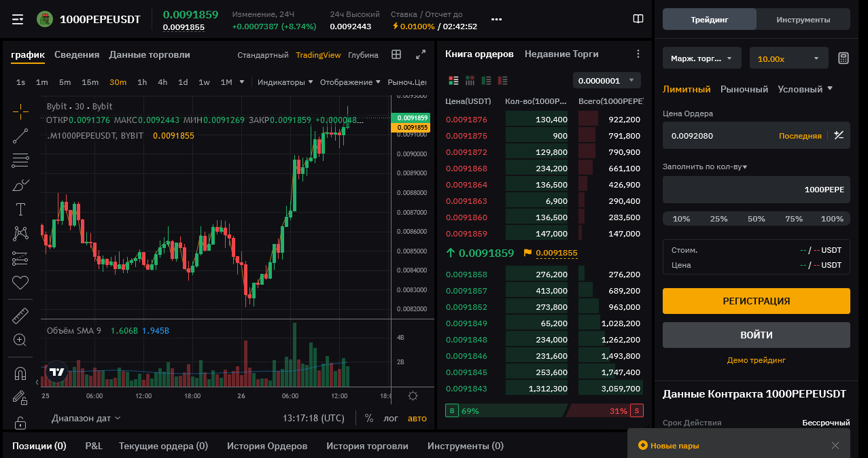Switch chart to multi-chart grid layout
This screenshot has width=868, height=458.
coord(396,54)
